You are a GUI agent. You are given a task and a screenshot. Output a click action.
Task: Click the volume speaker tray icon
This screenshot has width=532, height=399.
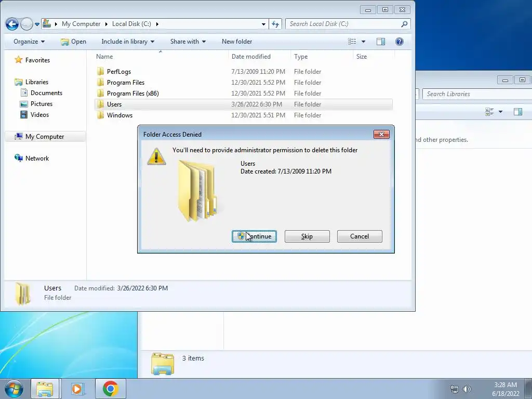467,389
